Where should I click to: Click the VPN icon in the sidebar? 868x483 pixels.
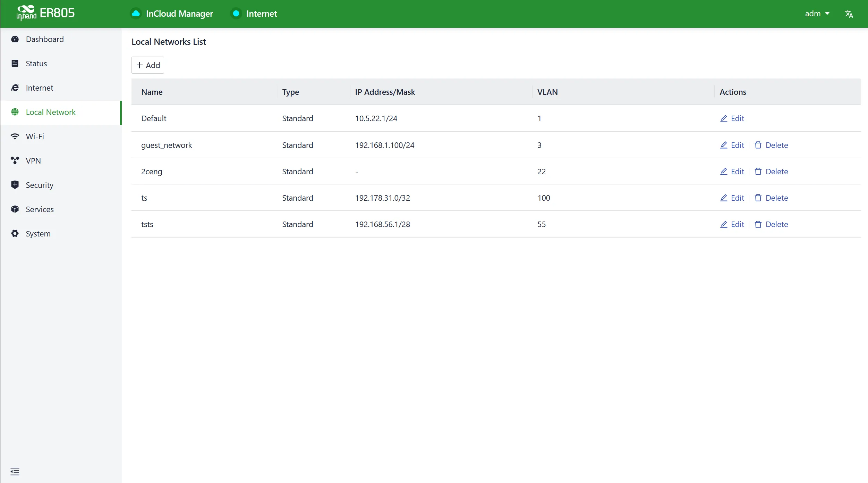pyautogui.click(x=15, y=161)
